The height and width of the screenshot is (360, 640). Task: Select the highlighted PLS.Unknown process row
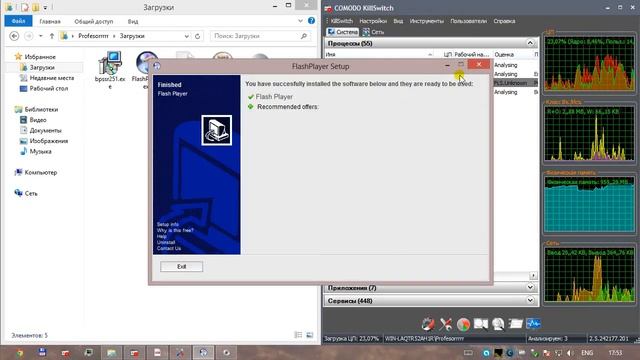[x=516, y=83]
